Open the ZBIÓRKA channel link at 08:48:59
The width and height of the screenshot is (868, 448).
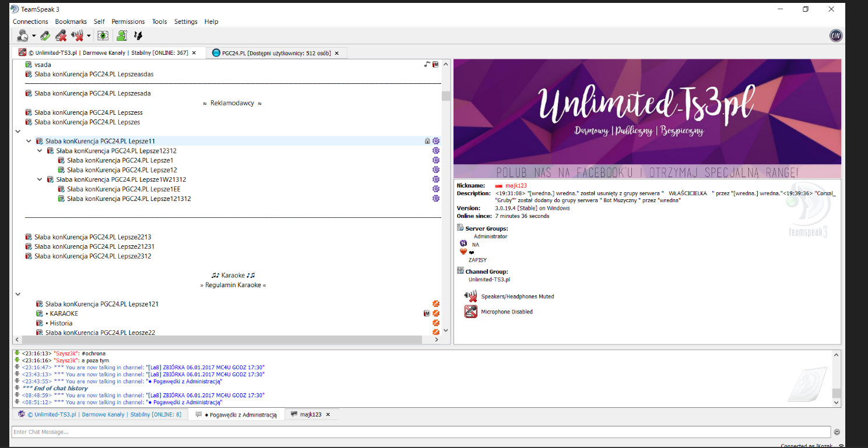coord(205,395)
